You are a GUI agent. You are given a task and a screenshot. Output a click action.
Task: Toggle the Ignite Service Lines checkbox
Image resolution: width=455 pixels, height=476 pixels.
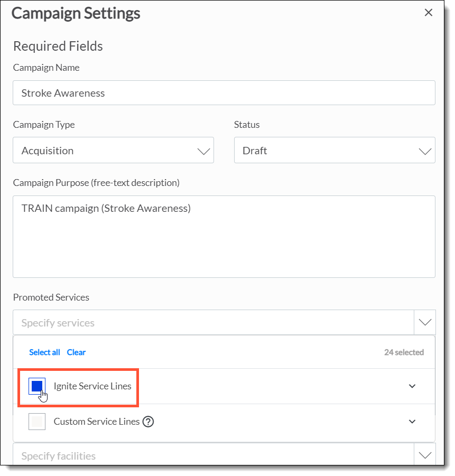pyautogui.click(x=37, y=386)
